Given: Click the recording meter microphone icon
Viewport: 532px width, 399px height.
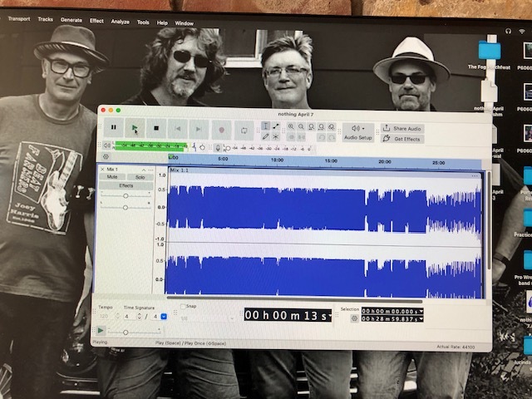Looking at the screenshot, I should click(x=218, y=148).
